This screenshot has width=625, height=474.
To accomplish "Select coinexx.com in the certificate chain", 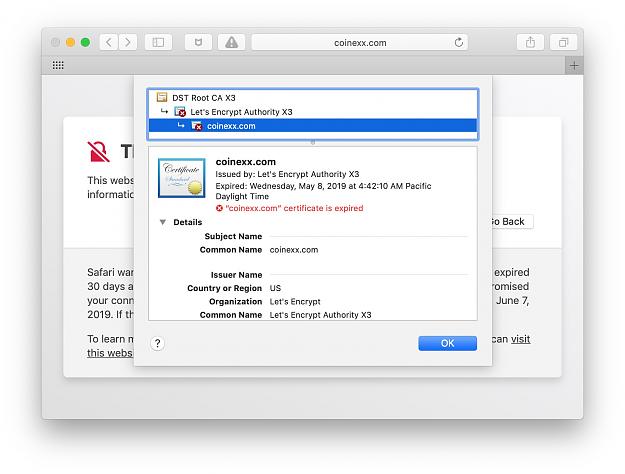I will click(313, 126).
